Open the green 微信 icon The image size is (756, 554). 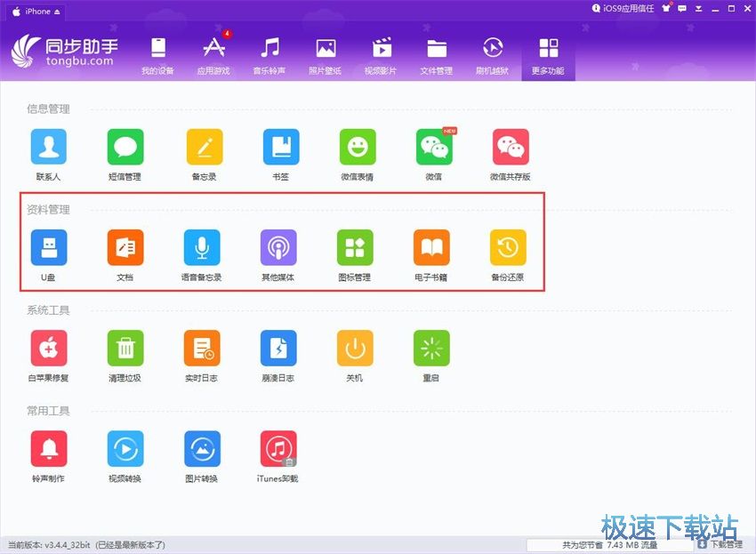coord(434,147)
